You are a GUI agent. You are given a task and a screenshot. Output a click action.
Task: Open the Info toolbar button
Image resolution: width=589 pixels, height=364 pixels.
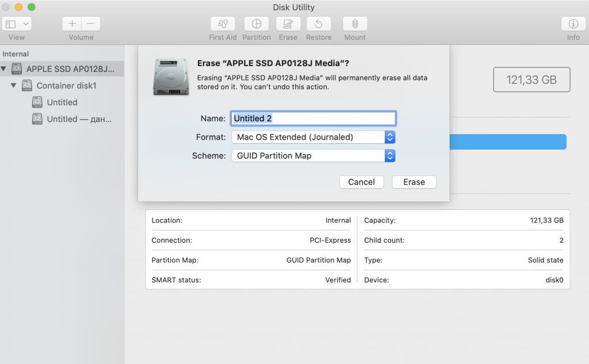573,24
